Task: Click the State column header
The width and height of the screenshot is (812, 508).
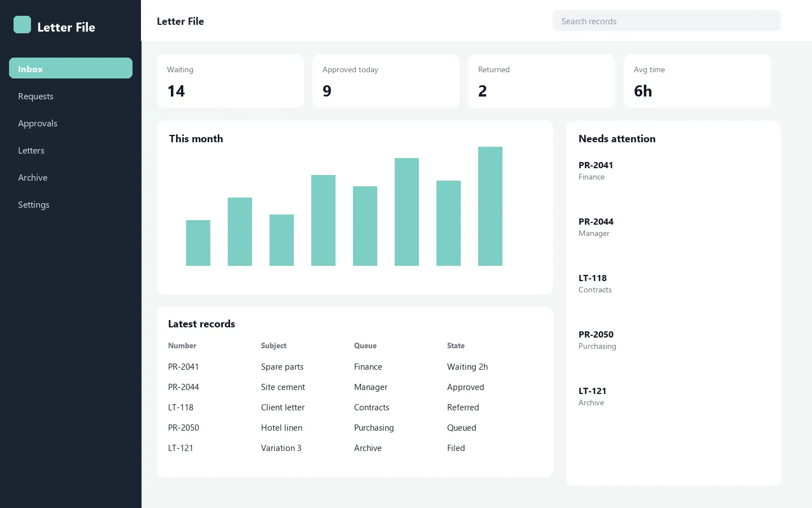Action: click(x=456, y=345)
